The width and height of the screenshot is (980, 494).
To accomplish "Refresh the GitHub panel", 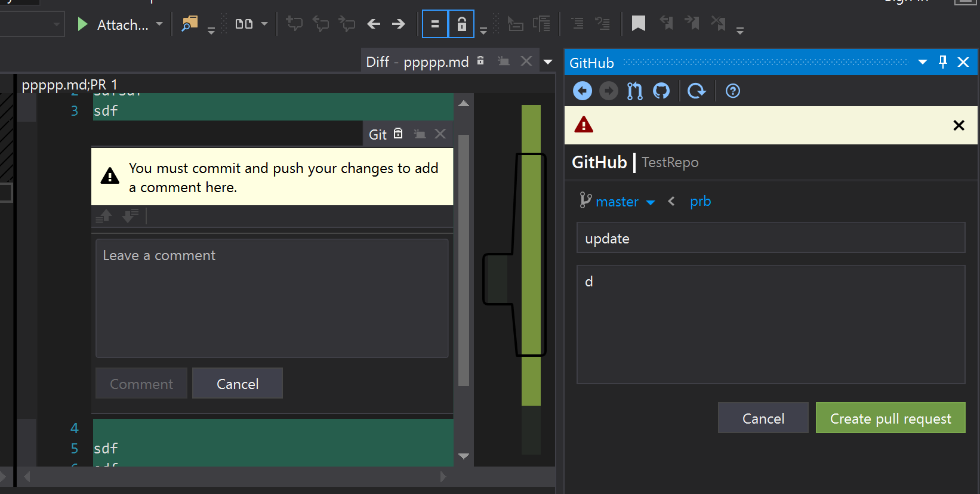I will point(697,91).
